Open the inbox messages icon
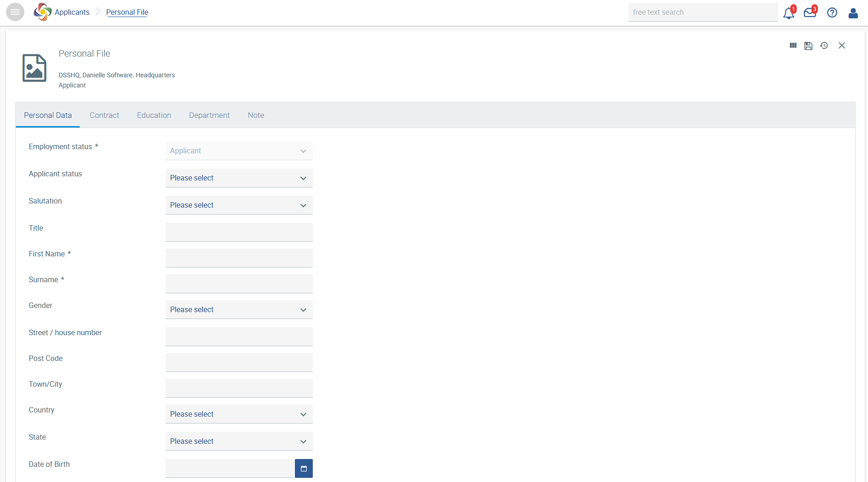 (810, 13)
